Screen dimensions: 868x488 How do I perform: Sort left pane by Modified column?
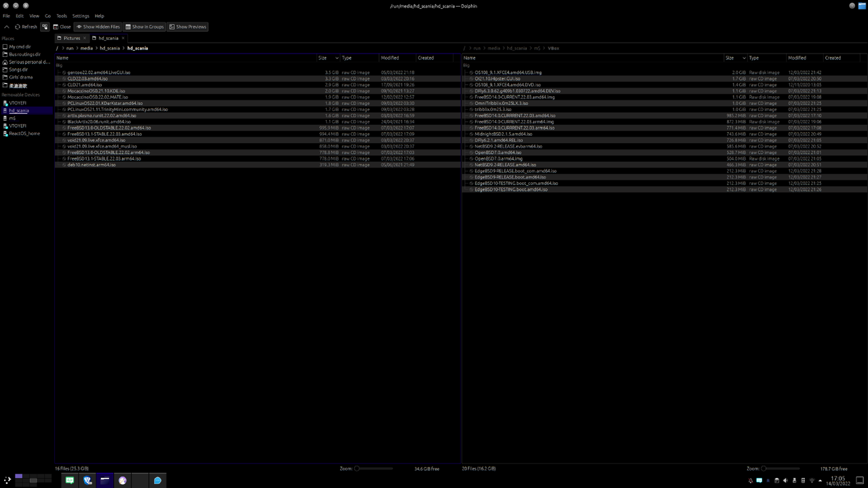point(397,58)
